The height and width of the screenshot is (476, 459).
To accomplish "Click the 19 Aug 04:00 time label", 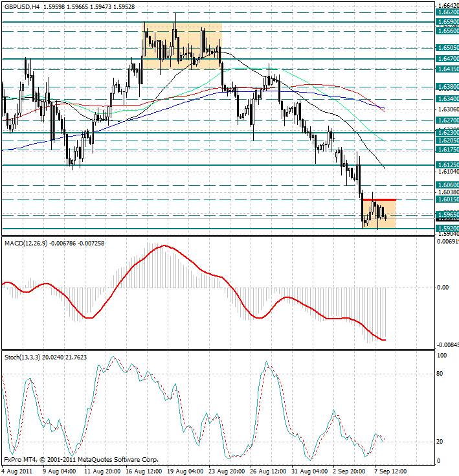I will click(185, 471).
